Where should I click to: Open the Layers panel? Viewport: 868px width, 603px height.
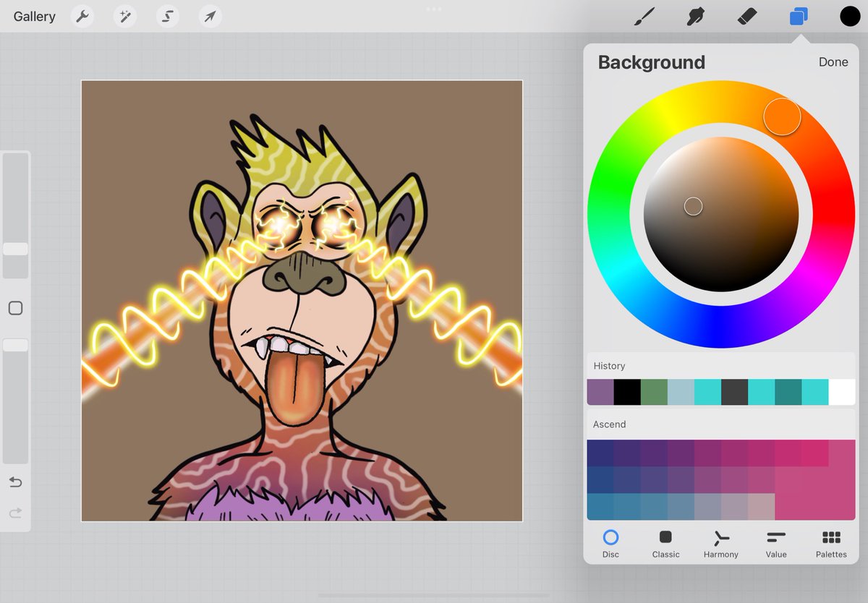tap(799, 16)
